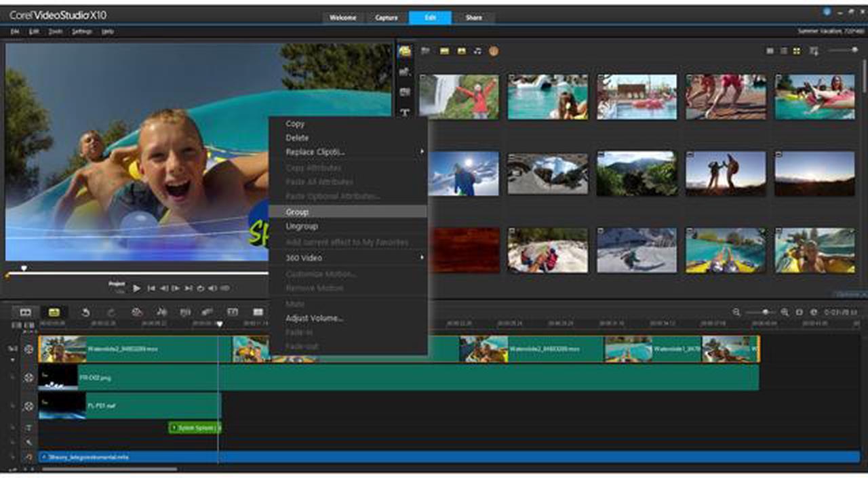Toggle second overlay track icon
The image size is (868, 478).
(x=28, y=405)
